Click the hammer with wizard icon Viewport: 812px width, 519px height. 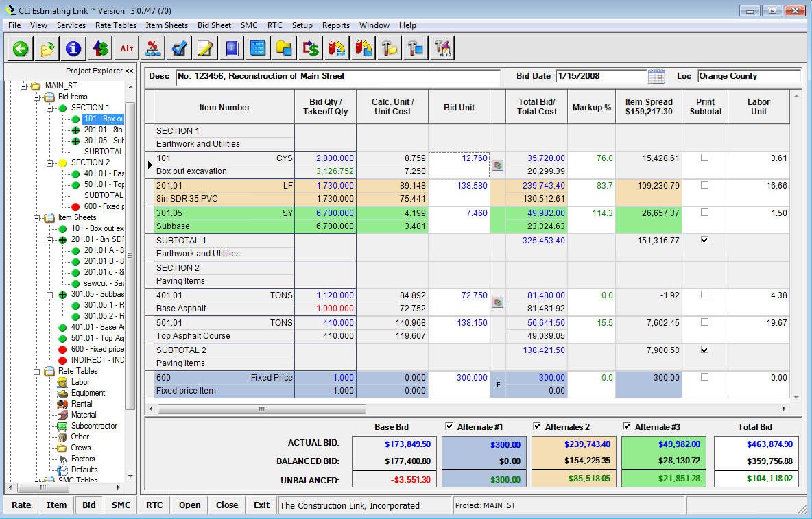point(442,49)
